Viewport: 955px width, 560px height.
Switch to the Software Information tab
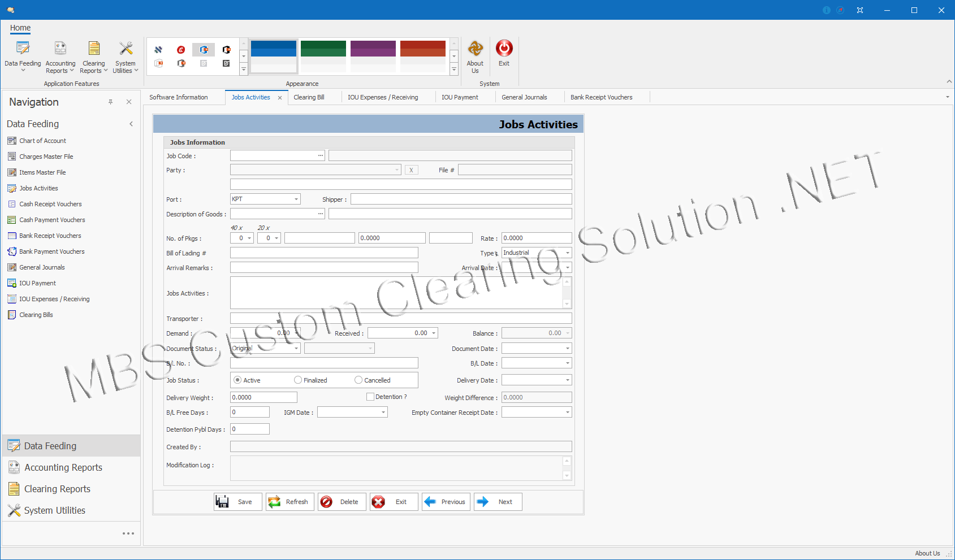(x=179, y=97)
